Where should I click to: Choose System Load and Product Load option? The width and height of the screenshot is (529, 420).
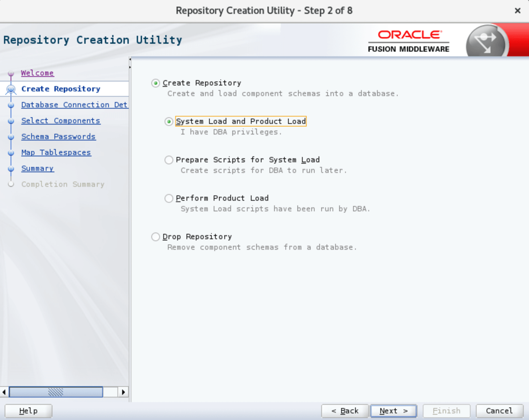point(169,121)
